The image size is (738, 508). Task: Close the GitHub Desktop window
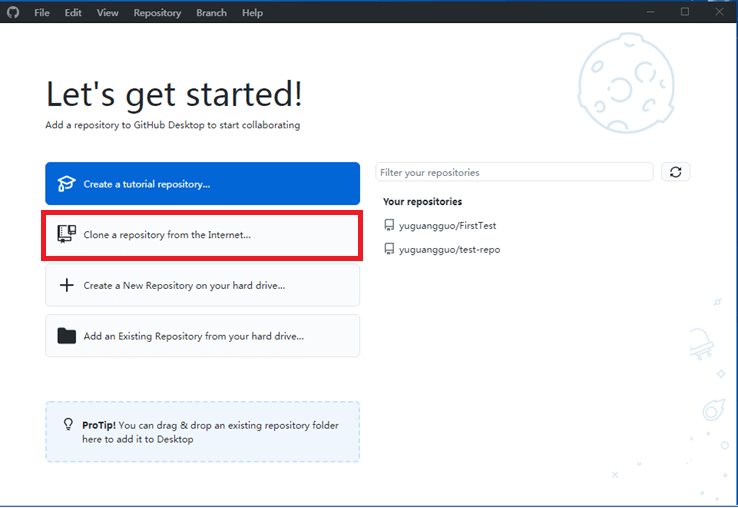719,12
